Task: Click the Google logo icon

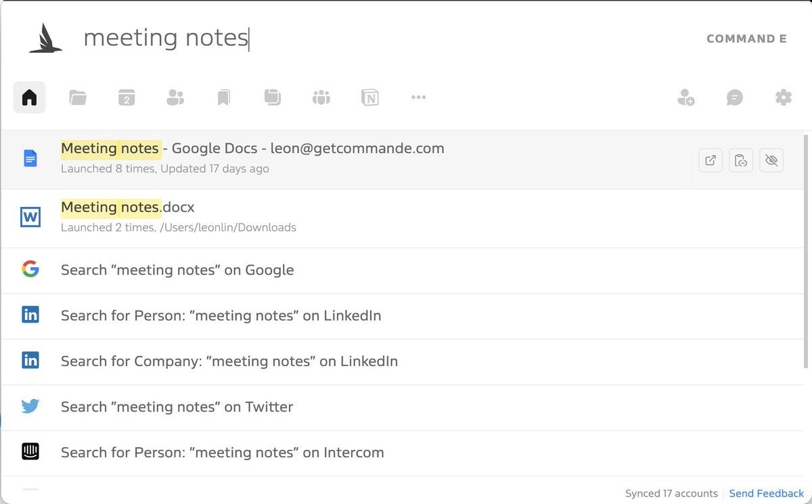Action: [30, 269]
